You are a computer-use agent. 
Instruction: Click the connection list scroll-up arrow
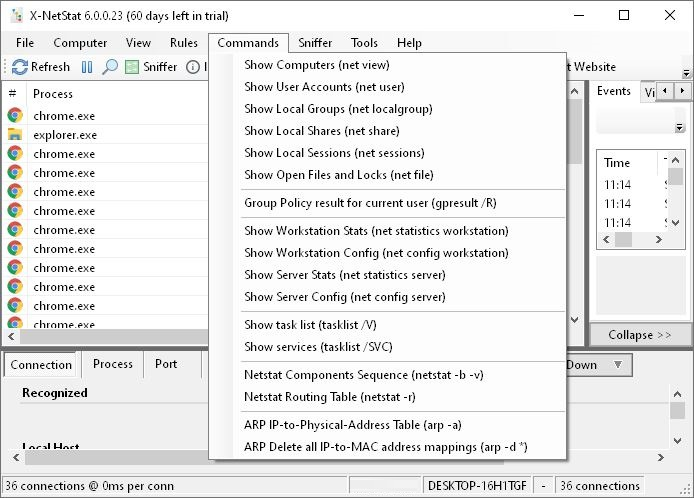pyautogui.click(x=574, y=92)
